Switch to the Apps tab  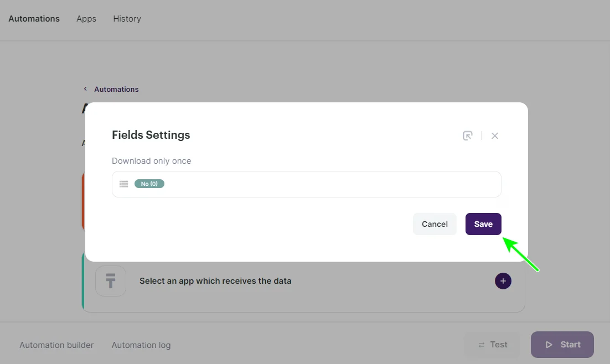point(86,19)
